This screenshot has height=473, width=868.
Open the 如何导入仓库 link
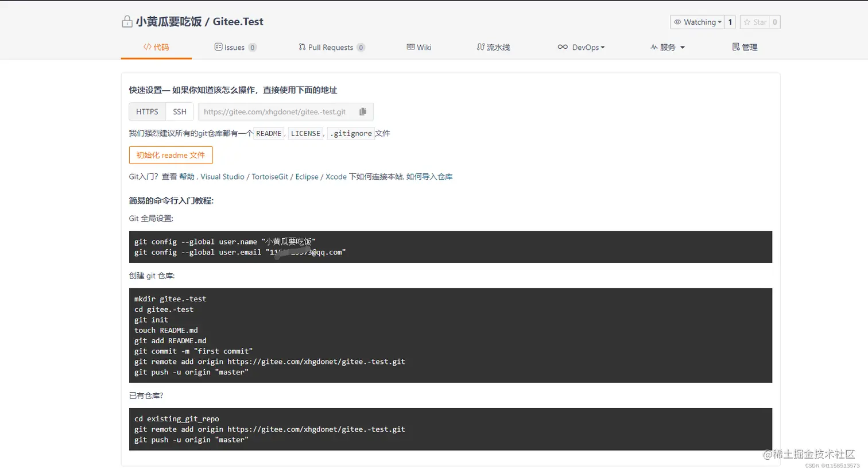[429, 177]
